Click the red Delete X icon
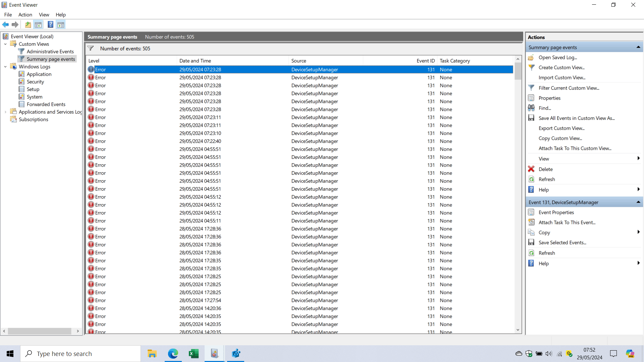 coord(531,169)
